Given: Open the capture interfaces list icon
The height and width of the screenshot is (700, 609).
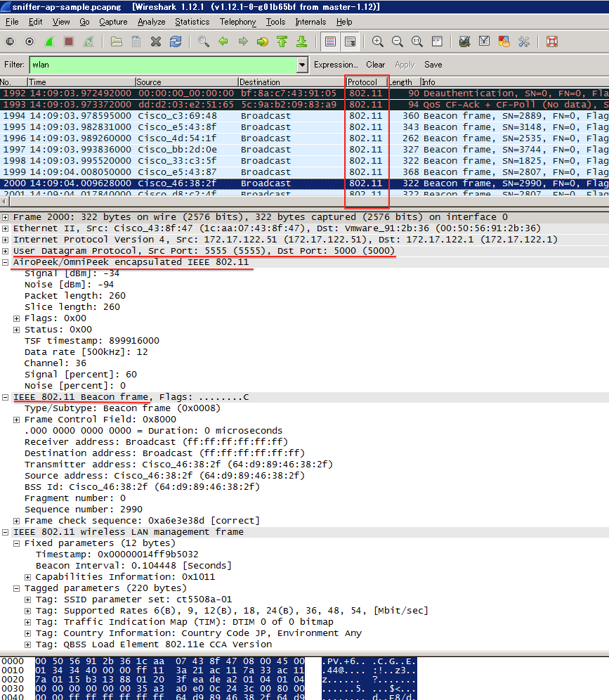Looking at the screenshot, I should (10, 41).
